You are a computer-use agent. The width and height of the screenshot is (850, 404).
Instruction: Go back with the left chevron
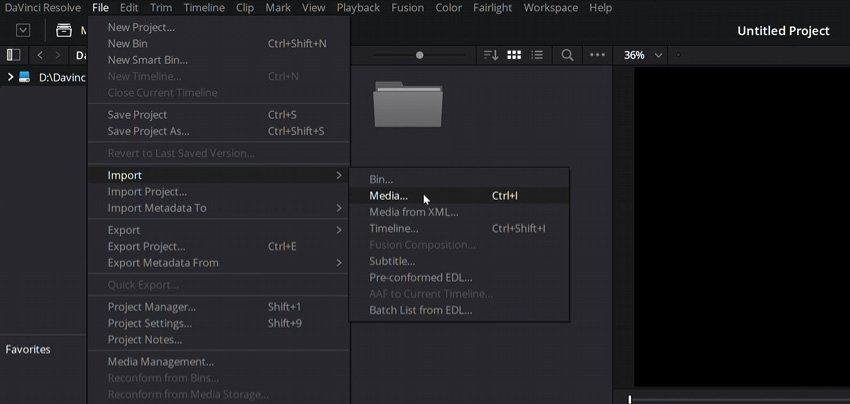pos(40,55)
